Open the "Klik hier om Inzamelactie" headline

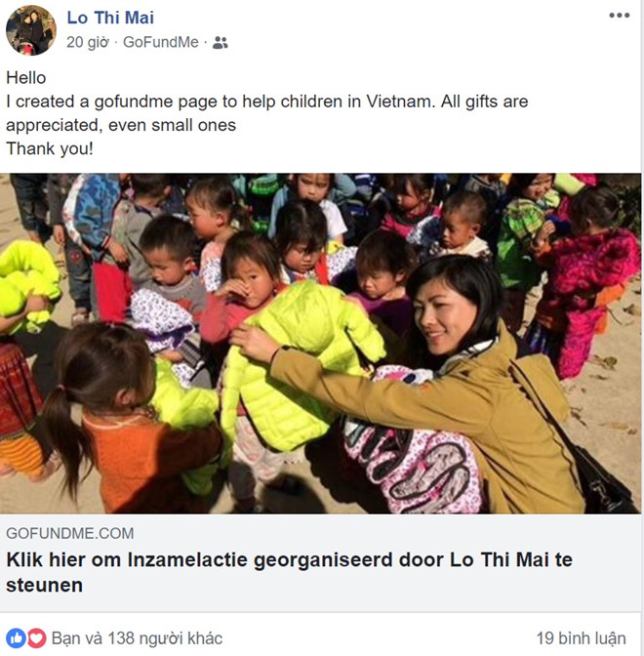289,572
